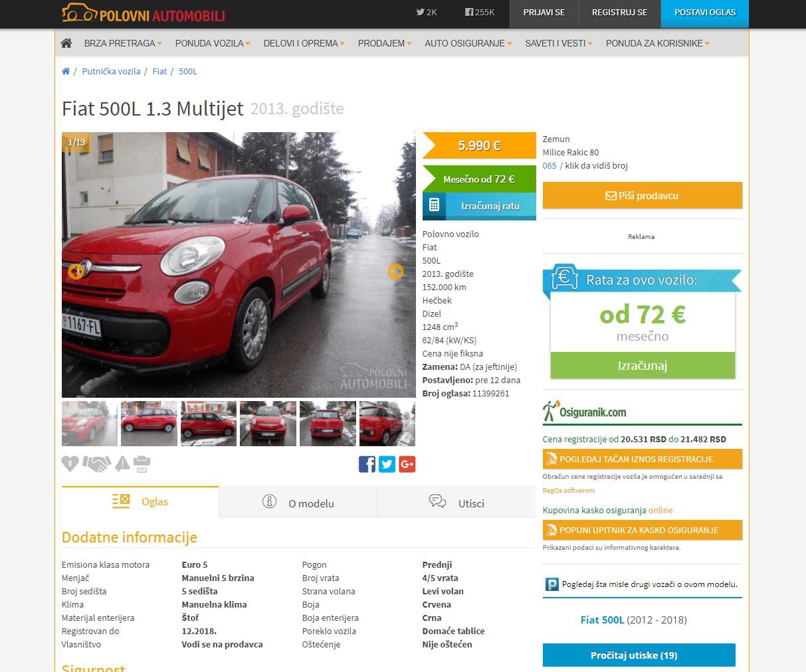Viewport: 806px width, 672px height.
Task: Select the third thumbnail, side view facing right
Action: (209, 424)
